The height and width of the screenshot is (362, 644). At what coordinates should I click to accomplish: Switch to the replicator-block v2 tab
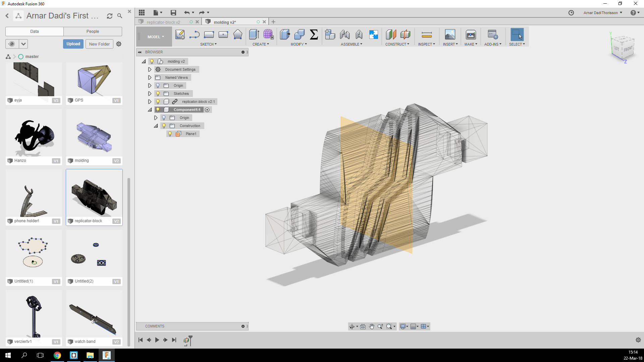click(163, 22)
